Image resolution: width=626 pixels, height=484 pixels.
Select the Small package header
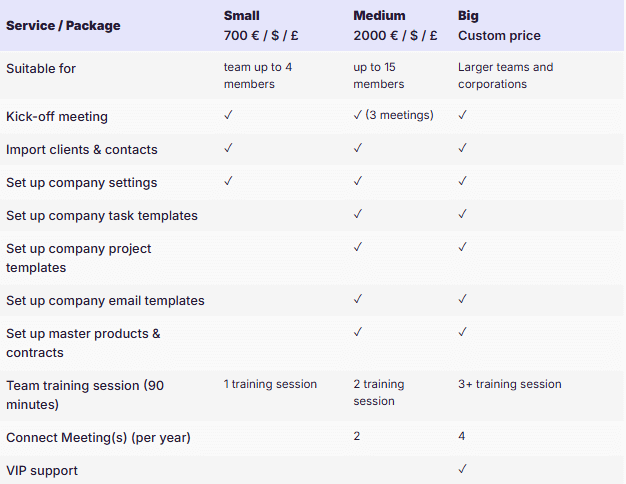coord(243,16)
